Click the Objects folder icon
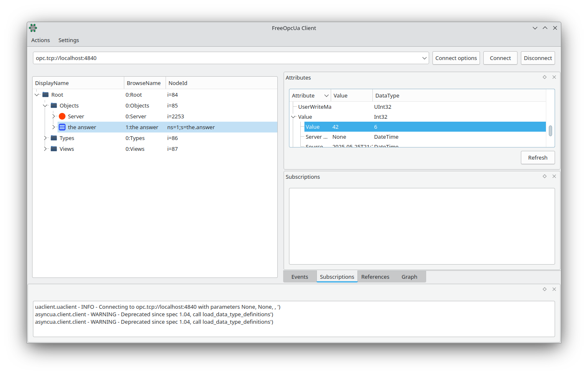Image resolution: width=588 pixels, height=375 pixels. coord(54,105)
